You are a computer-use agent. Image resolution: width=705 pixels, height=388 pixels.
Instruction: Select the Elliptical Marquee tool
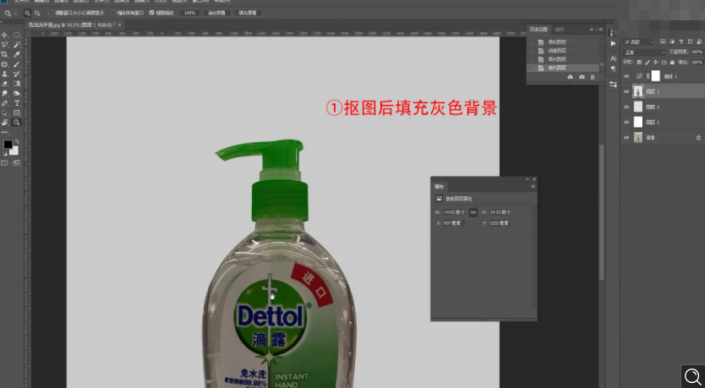point(17,35)
